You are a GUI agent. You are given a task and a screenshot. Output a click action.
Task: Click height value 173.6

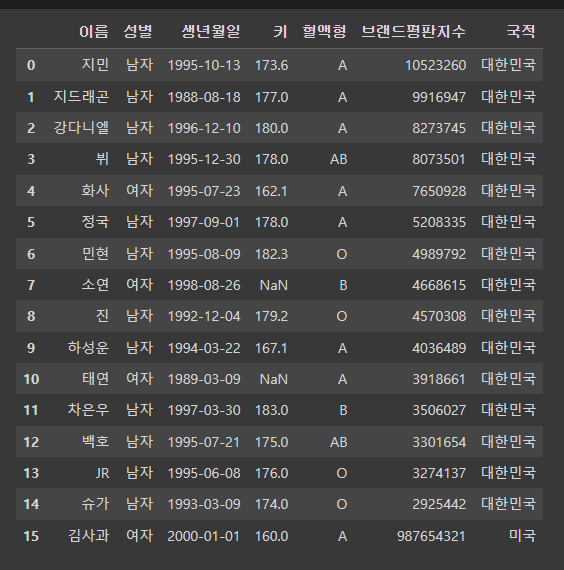coord(272,65)
